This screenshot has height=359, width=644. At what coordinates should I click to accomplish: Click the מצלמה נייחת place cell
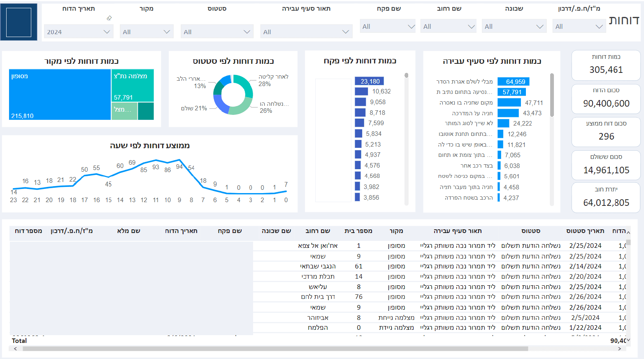(x=396, y=318)
